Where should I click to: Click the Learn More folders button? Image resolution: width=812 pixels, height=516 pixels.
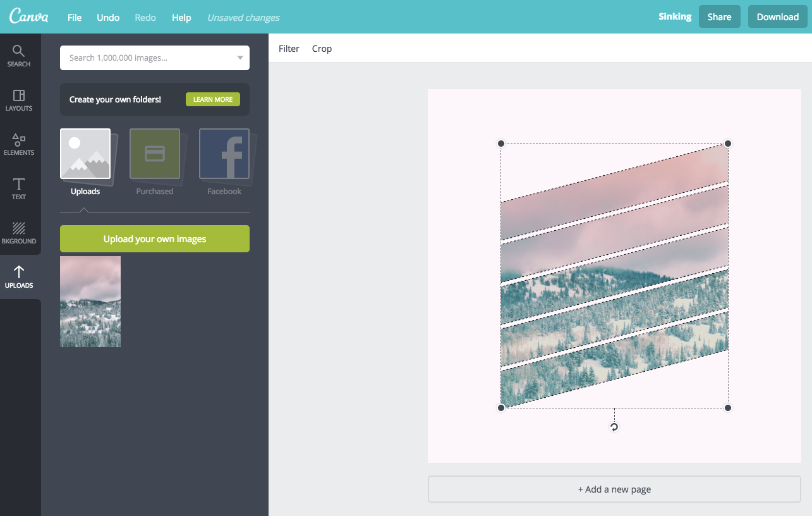click(213, 99)
